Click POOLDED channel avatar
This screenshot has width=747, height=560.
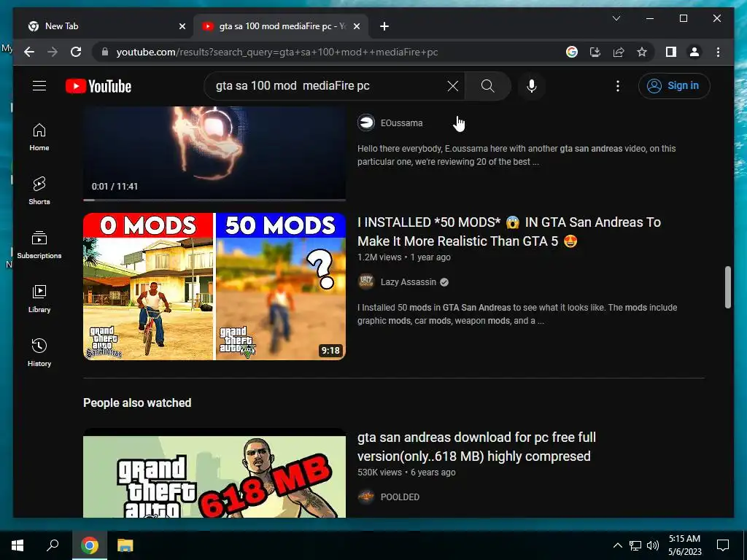tap(366, 497)
